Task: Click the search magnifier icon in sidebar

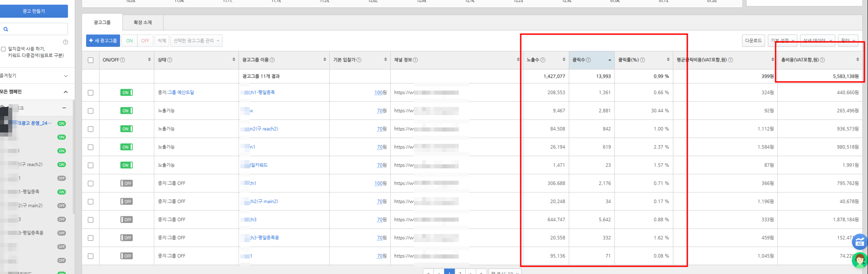Action: [6, 29]
